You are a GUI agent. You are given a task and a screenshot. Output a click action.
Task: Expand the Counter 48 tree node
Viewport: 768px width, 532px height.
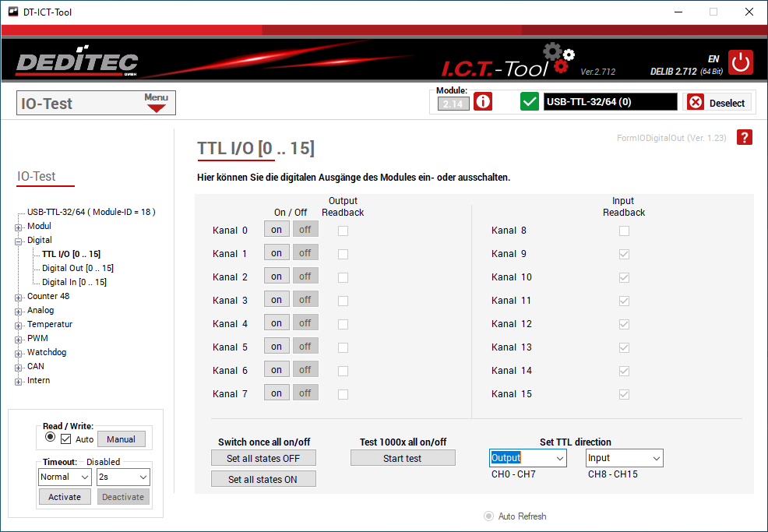[x=19, y=297]
